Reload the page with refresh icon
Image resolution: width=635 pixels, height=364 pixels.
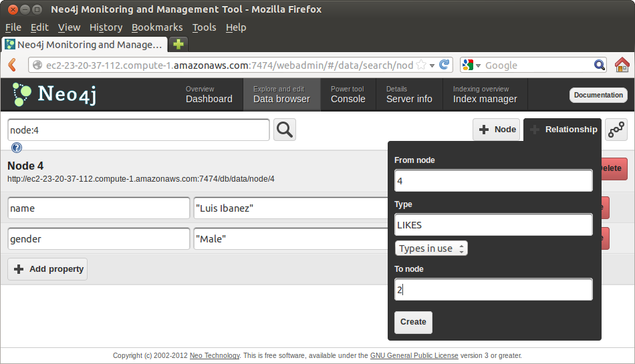pos(444,65)
